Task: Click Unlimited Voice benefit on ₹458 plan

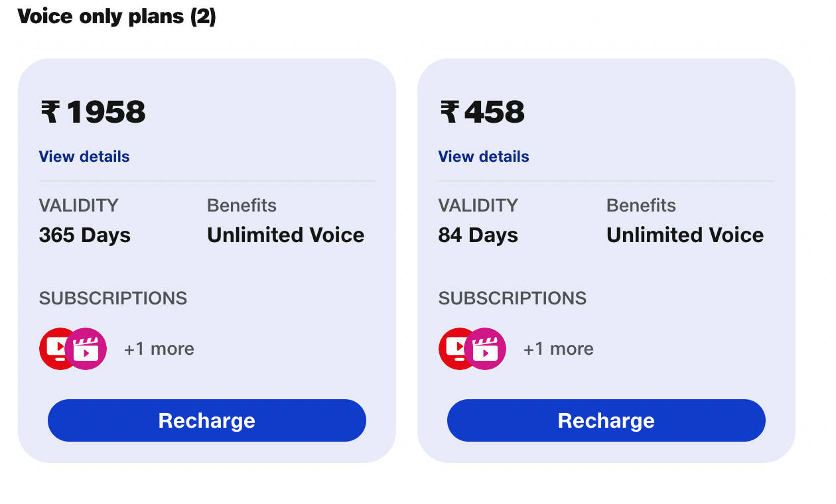Action: pyautogui.click(x=685, y=235)
